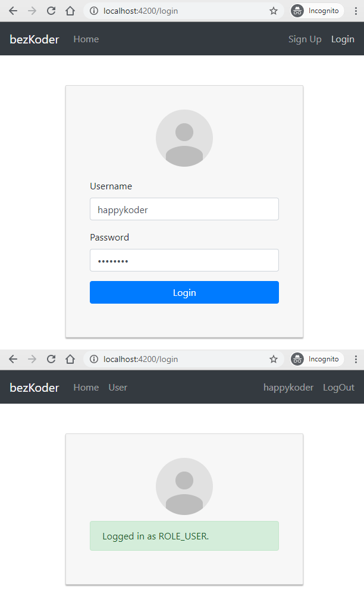
Task: Click the bezKoder brand in bottom navbar
Action: point(34,387)
